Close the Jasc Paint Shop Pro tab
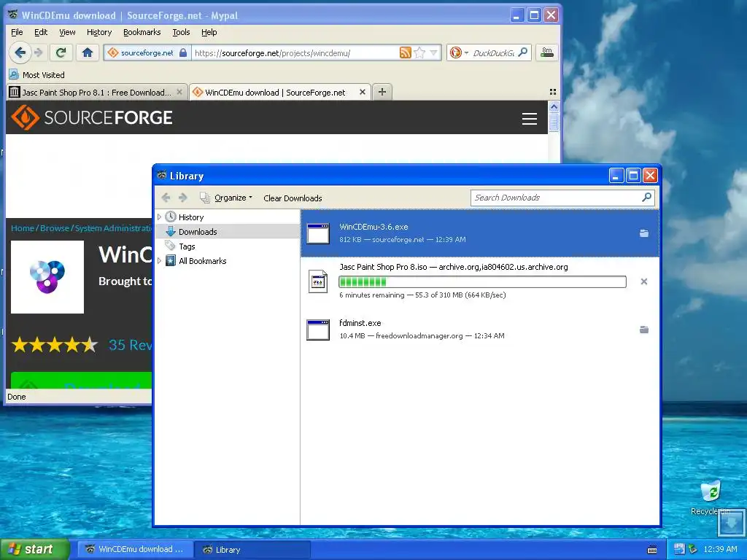 tap(179, 92)
